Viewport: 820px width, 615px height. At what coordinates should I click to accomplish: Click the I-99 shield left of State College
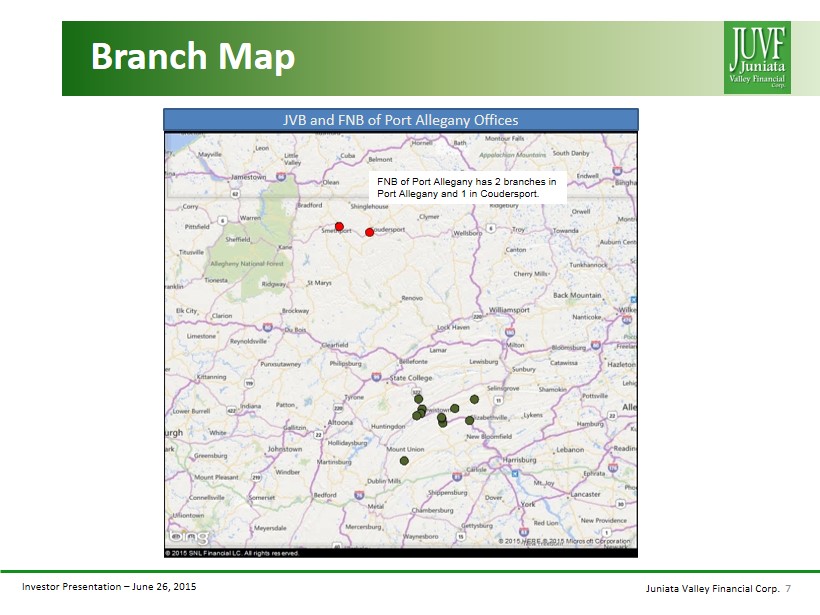[x=376, y=377]
